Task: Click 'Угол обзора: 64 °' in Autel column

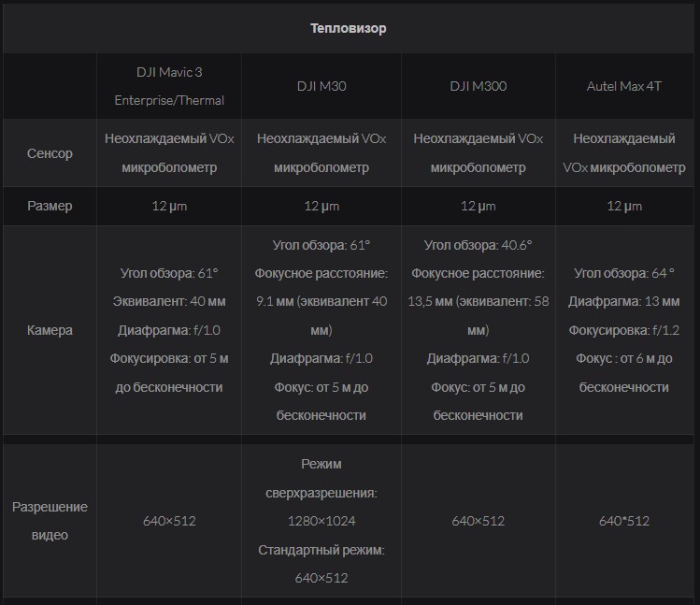Action: click(624, 273)
